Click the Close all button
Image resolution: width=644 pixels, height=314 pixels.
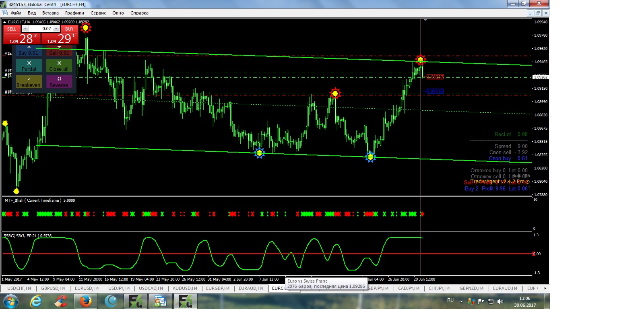point(59,66)
